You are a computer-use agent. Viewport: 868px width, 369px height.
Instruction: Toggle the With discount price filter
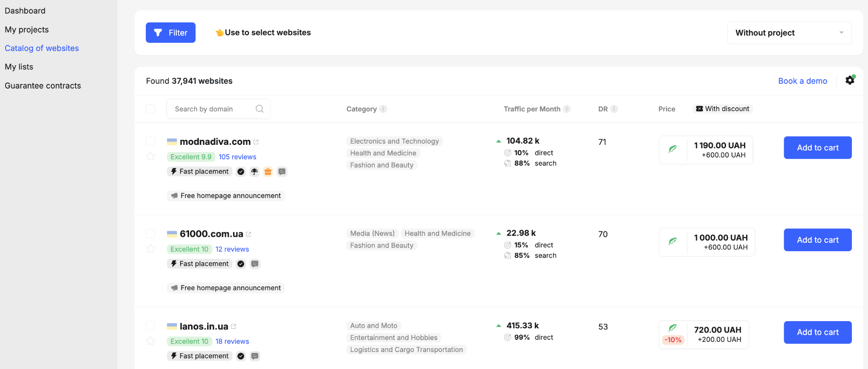[723, 109]
